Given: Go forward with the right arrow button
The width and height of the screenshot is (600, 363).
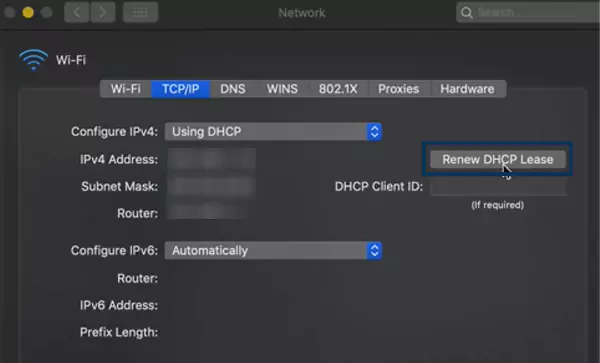Looking at the screenshot, I should pyautogui.click(x=103, y=13).
